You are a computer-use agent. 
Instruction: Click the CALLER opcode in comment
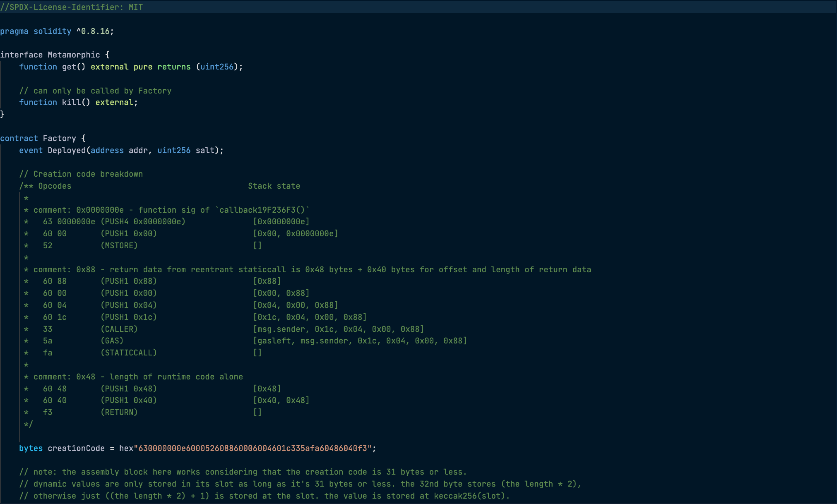coord(119,329)
